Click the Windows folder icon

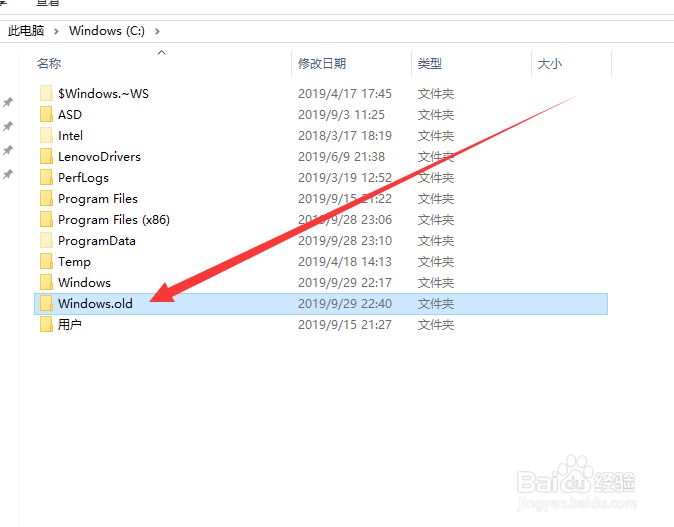(x=46, y=282)
